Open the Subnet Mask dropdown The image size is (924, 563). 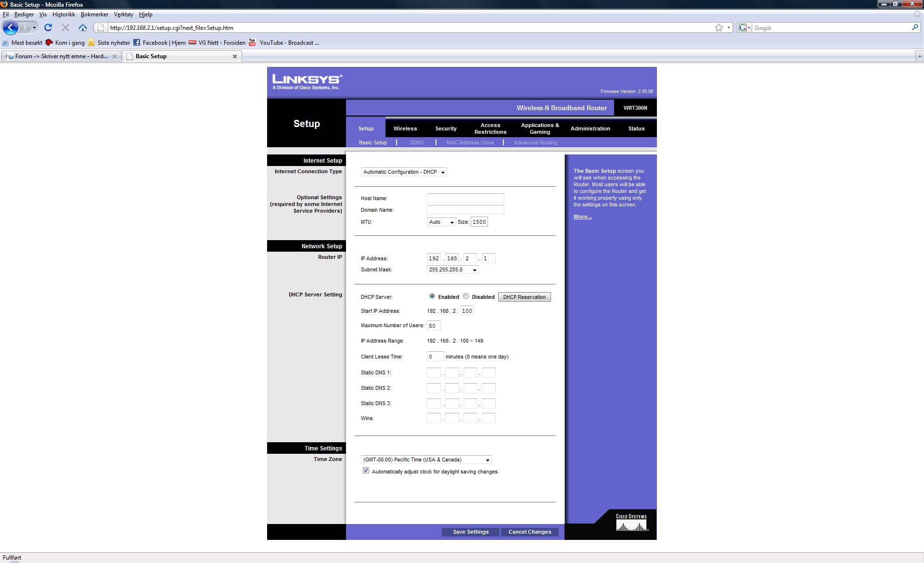pyautogui.click(x=452, y=269)
